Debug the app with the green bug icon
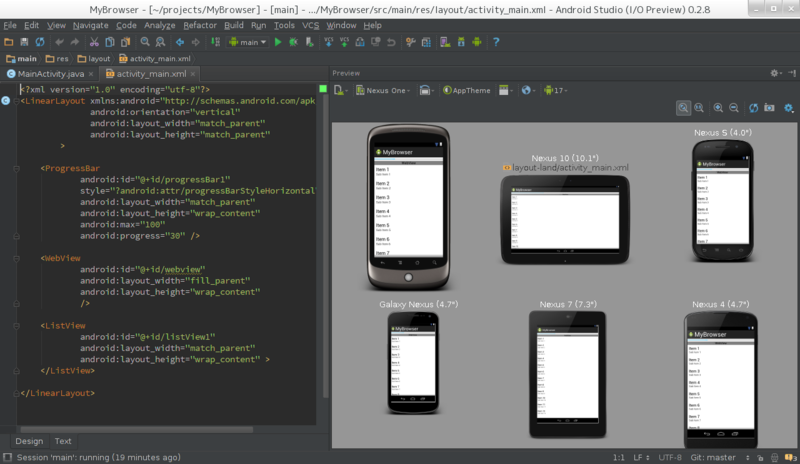 click(x=293, y=42)
